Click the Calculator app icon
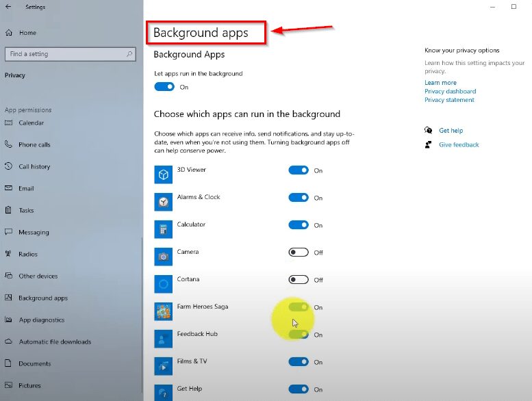Screen dimensions: 532x401 pos(163,229)
